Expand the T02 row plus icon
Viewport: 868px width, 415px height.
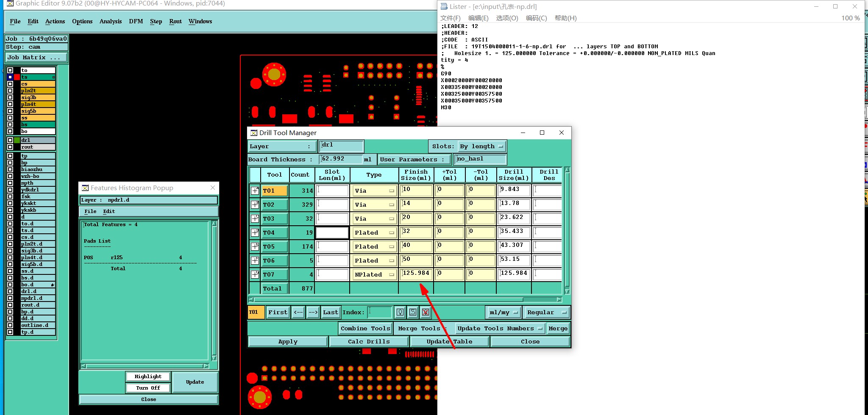[x=255, y=205]
